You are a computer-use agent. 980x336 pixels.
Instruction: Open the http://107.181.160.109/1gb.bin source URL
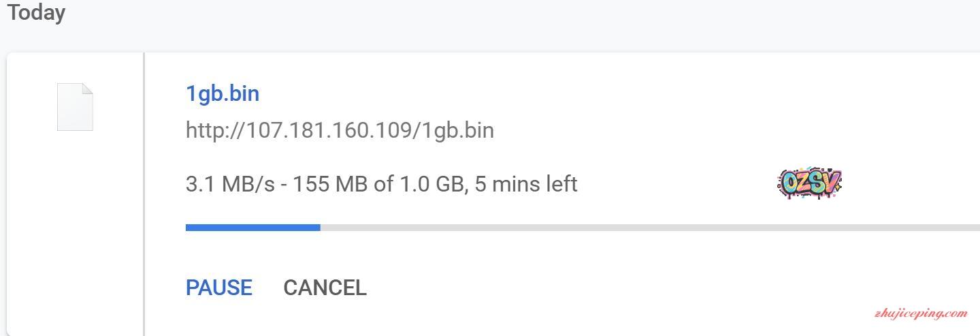pos(340,130)
